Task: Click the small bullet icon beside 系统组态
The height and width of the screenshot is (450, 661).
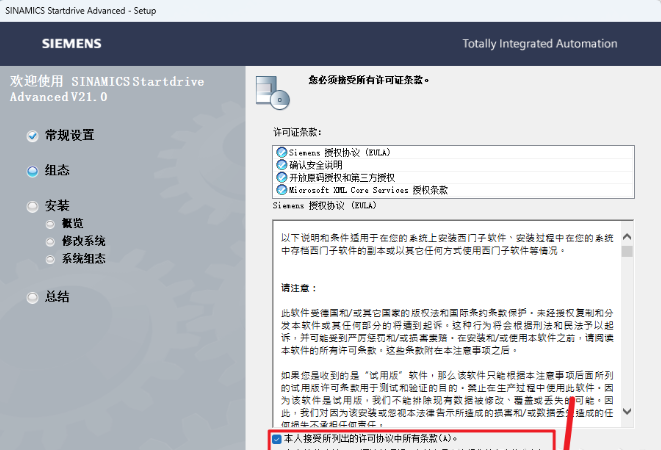Action: [x=50, y=259]
